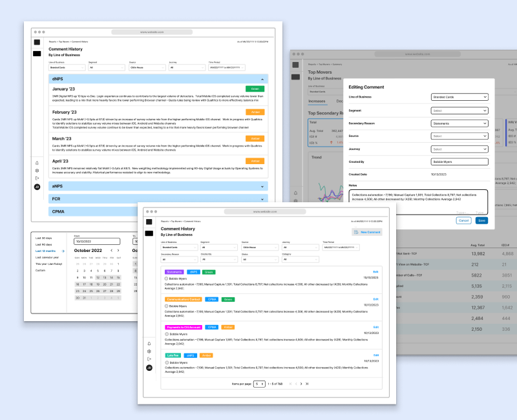Screen dimensions: 517x420
Task: Open Source dropdown in Editing Comment dialog
Action: [x=459, y=136]
